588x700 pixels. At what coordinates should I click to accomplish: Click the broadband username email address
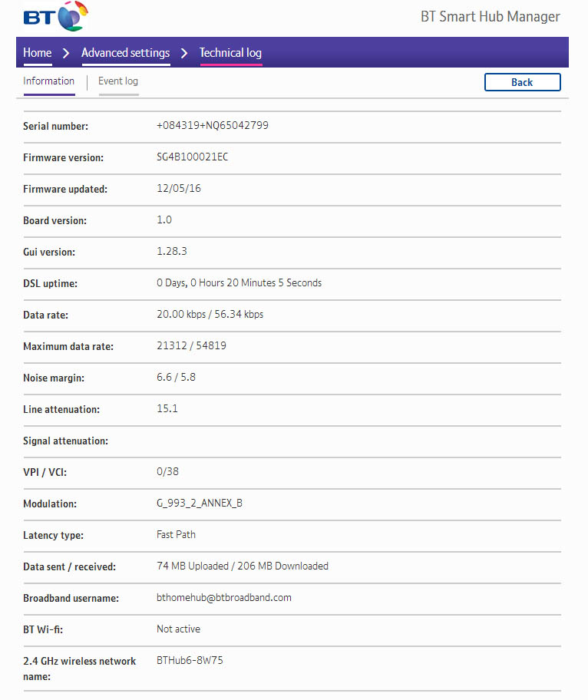coord(224,598)
